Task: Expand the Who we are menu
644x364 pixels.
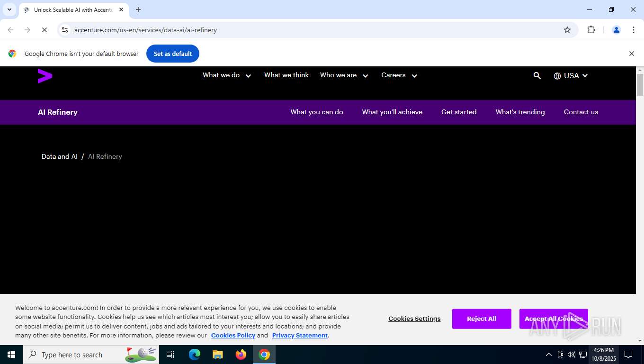Action: tap(344, 75)
